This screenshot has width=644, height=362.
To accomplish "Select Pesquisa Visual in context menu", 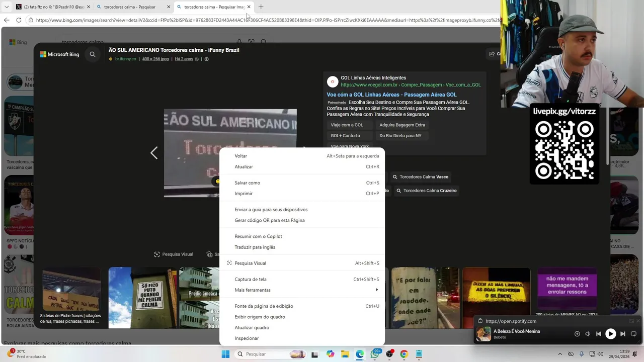I will [302, 263].
